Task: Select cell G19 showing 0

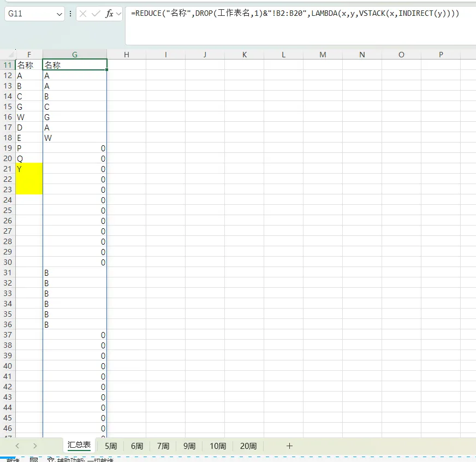Action: point(75,148)
